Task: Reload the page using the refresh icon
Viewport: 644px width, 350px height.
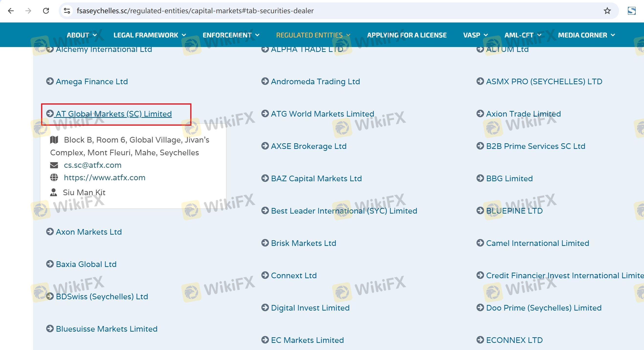Action: [46, 11]
